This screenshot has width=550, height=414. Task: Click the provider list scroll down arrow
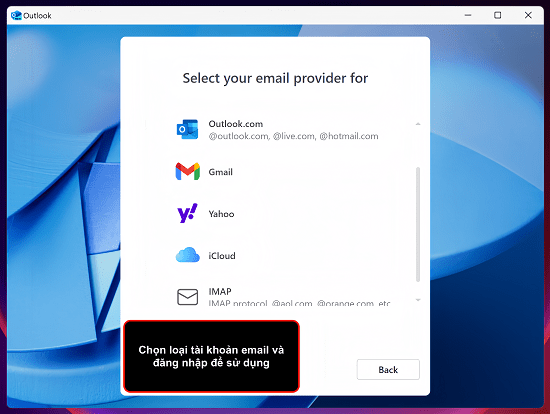coord(418,300)
